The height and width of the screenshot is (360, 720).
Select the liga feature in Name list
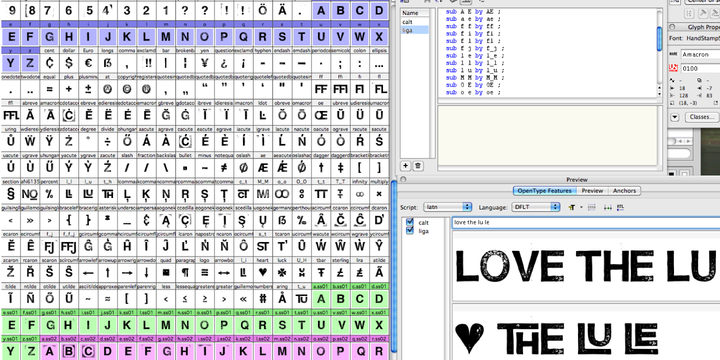[415, 30]
